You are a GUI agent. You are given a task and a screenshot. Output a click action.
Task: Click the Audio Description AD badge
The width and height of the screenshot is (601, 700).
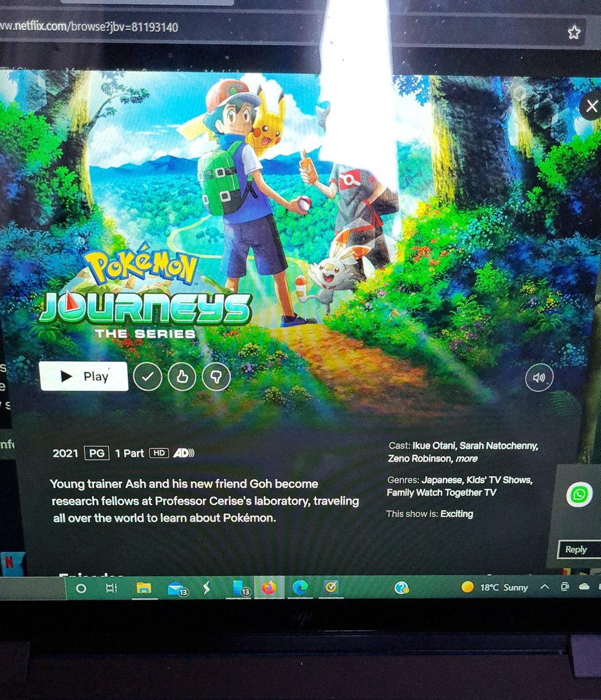184,453
